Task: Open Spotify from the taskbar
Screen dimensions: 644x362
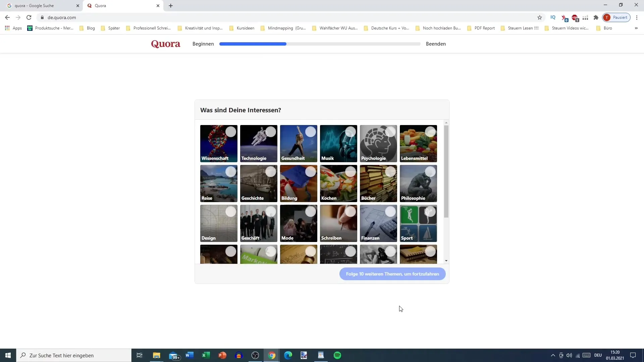Action: click(337, 355)
